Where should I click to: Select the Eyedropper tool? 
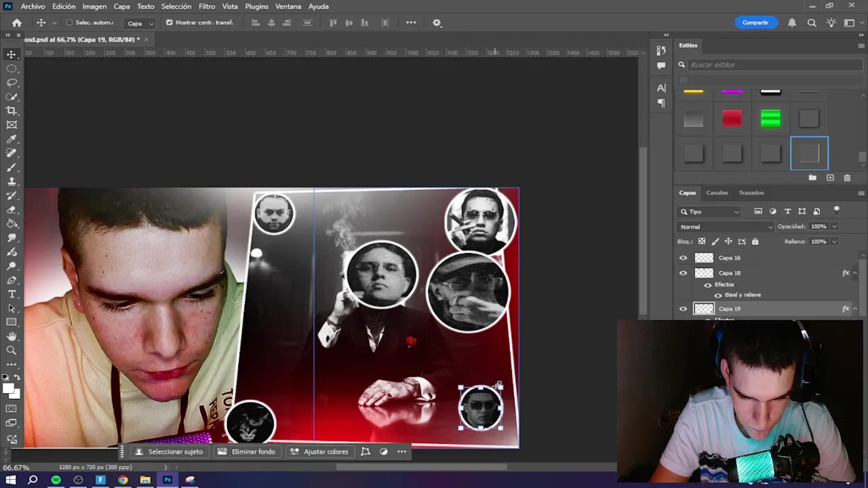click(12, 139)
